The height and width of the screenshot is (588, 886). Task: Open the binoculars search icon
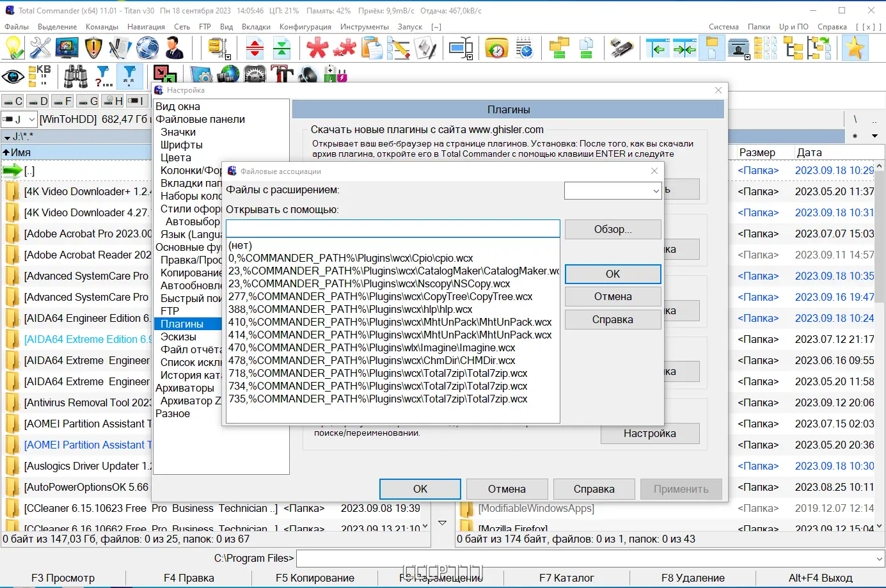(x=75, y=77)
